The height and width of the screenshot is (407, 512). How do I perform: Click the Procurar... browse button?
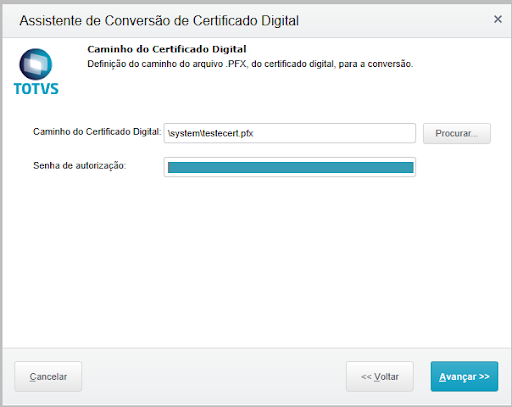457,133
